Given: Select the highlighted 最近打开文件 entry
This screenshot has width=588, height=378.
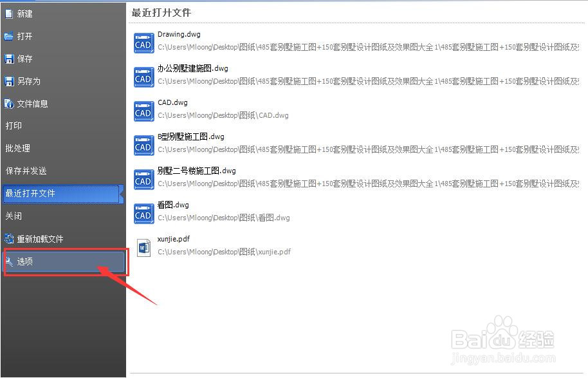Looking at the screenshot, I should (x=63, y=194).
